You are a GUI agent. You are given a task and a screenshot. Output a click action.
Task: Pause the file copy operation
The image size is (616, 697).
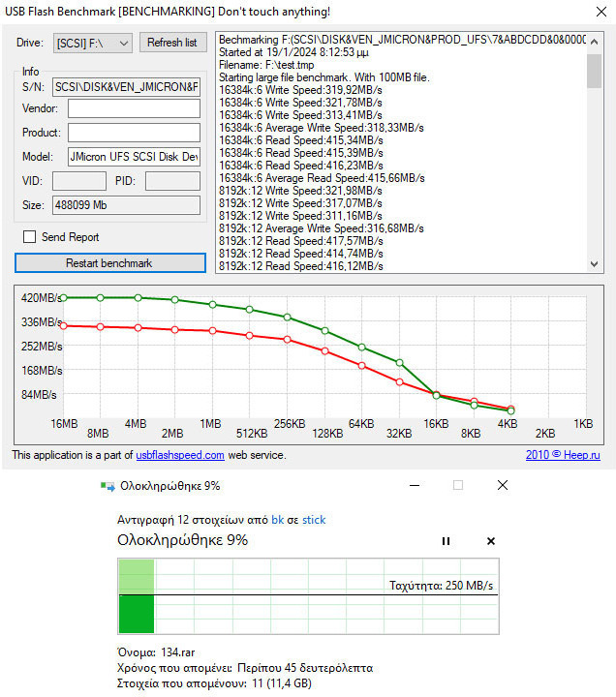[446, 541]
